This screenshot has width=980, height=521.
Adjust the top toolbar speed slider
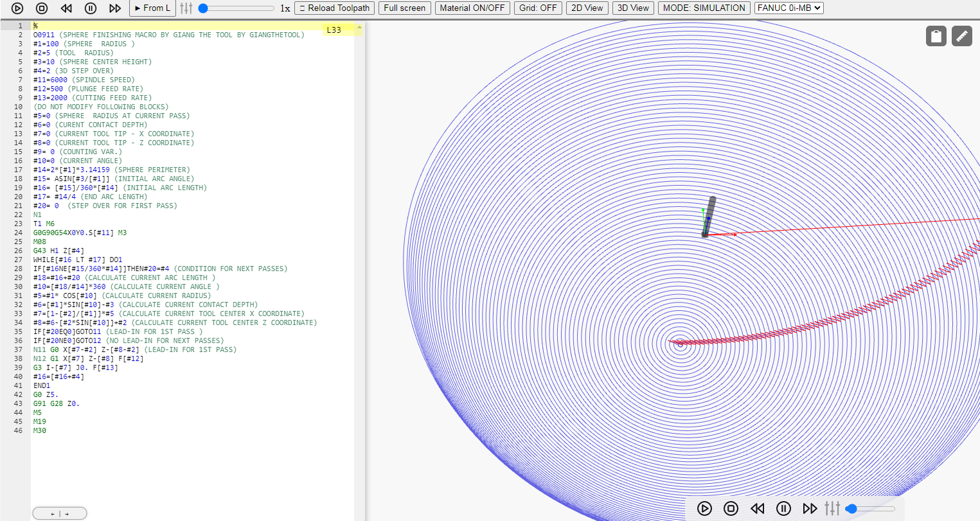(x=236, y=8)
